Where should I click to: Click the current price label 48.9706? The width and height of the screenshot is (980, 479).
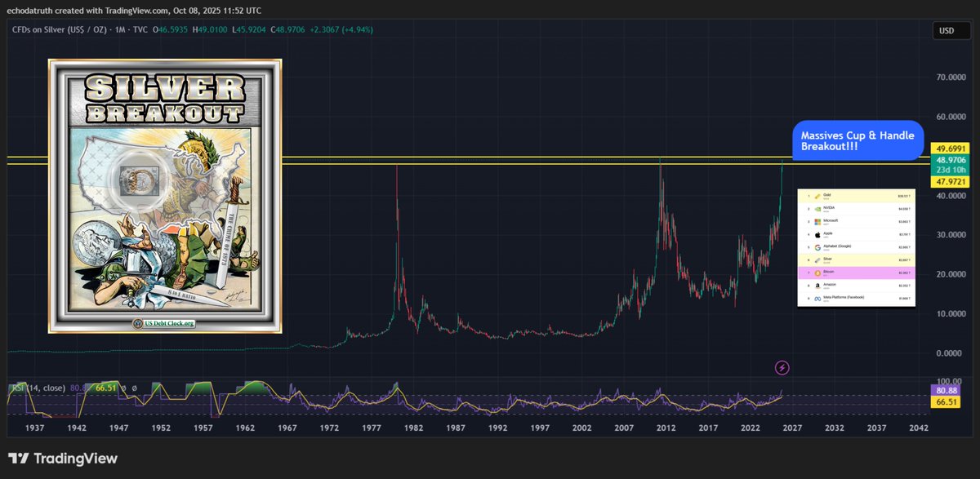(948, 159)
